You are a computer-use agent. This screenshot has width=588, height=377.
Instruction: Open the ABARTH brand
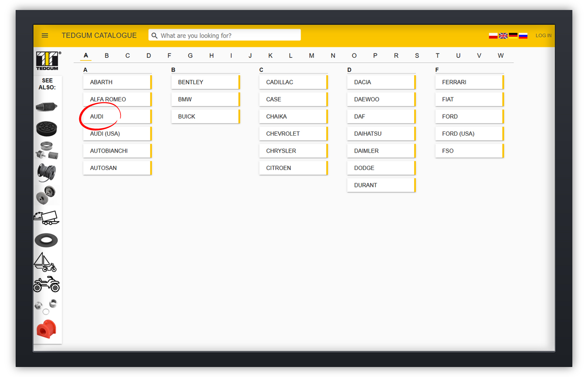pos(117,82)
